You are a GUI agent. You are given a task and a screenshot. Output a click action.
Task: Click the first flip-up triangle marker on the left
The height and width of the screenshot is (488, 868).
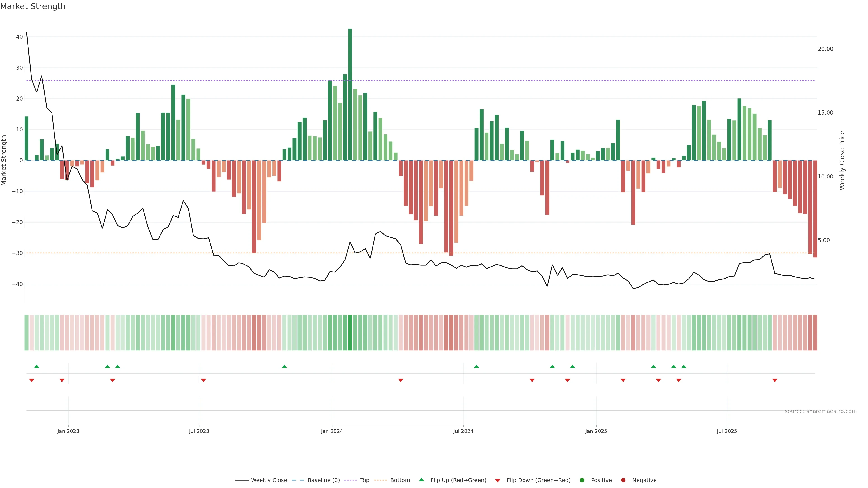pyautogui.click(x=37, y=366)
